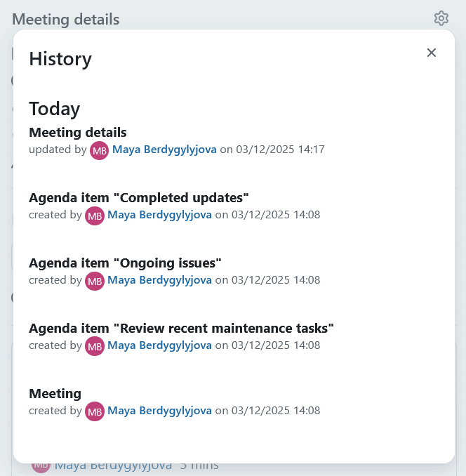Viewport: 466px width, 476px height.
Task: Open Maya Berdygylyjova link under Meeting created
Action: tap(159, 411)
